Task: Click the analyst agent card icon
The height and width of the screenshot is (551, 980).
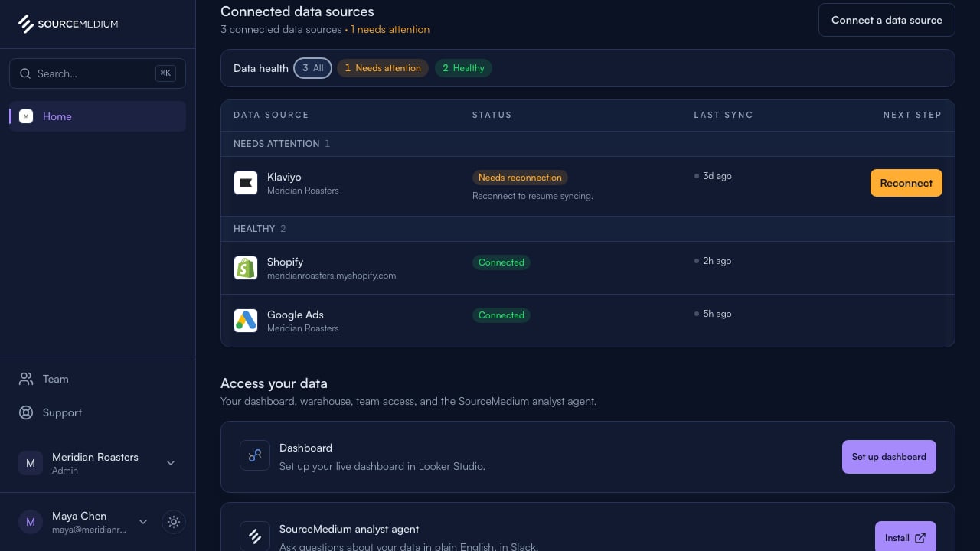Action: pyautogui.click(x=255, y=536)
